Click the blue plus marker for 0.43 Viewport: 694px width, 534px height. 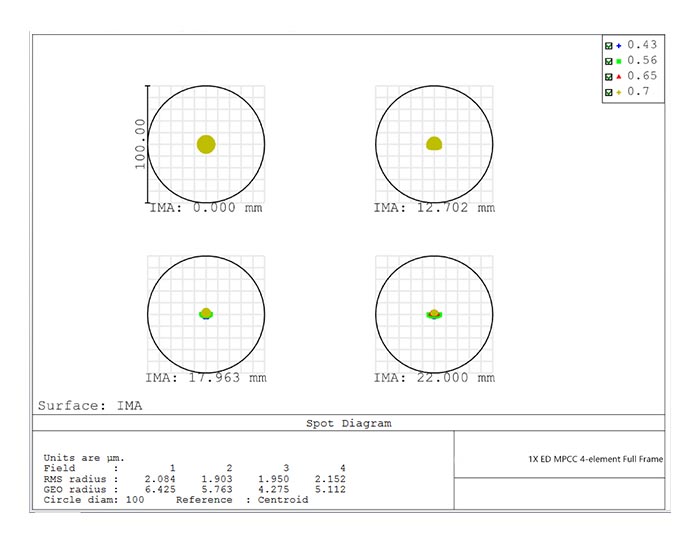coord(619,45)
